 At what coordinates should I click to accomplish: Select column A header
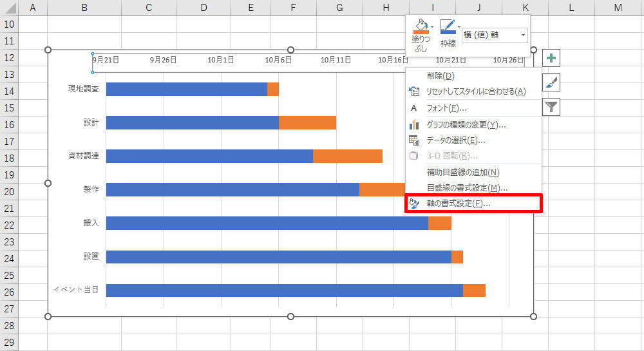pos(33,8)
